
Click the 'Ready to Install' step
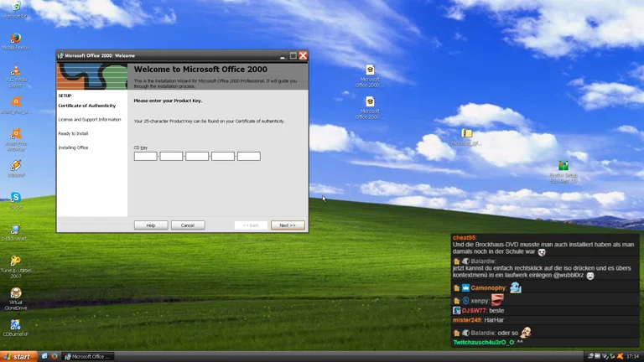click(x=73, y=133)
